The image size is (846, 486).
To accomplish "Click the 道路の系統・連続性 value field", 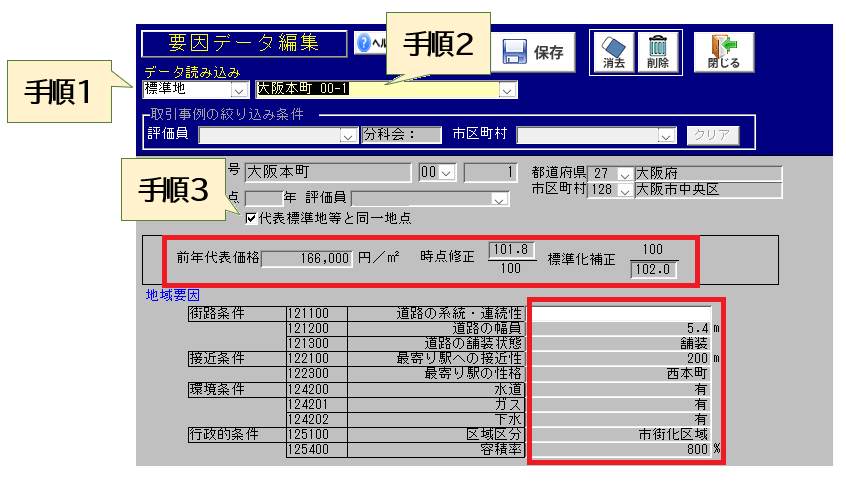I will (620, 313).
